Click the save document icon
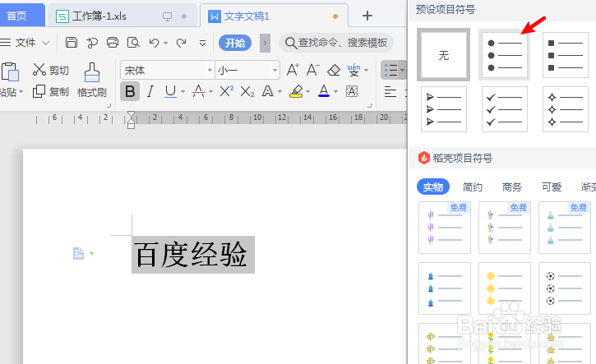The image size is (596, 364). click(x=71, y=42)
